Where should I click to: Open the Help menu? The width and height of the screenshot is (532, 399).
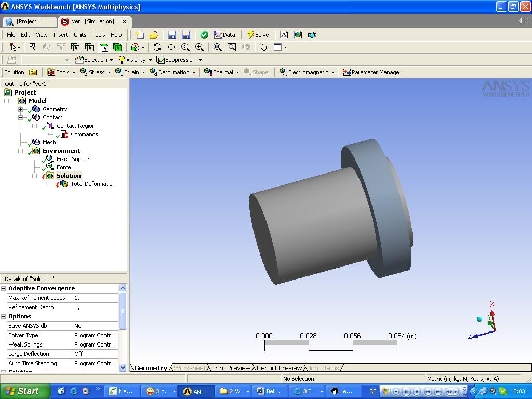pyautogui.click(x=116, y=35)
